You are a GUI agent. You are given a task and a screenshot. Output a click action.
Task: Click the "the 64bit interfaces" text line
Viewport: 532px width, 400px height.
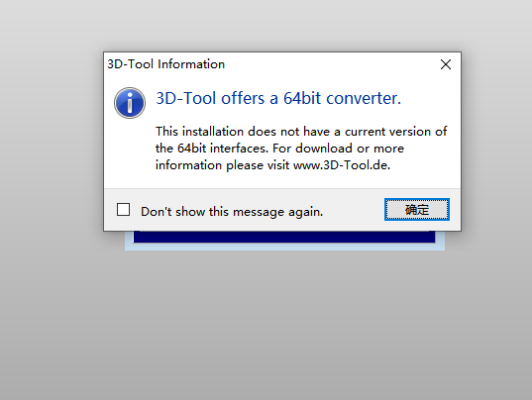tap(212, 149)
